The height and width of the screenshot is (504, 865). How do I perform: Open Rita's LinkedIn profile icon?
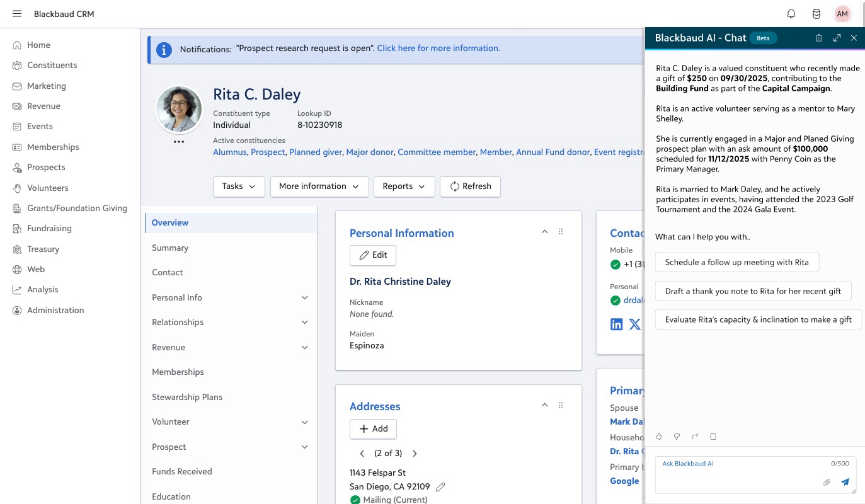617,324
